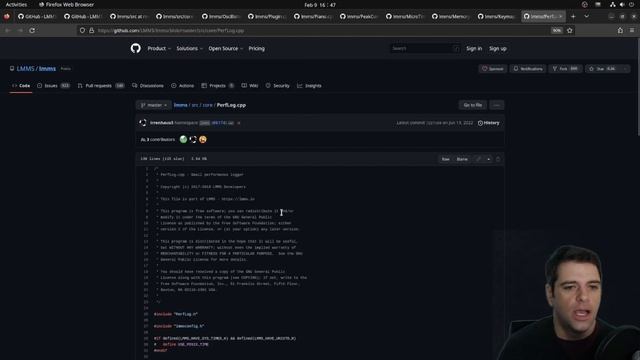This screenshot has width=640, height=360.
Task: Click the lmms breadcrumb link
Action: coord(180,105)
